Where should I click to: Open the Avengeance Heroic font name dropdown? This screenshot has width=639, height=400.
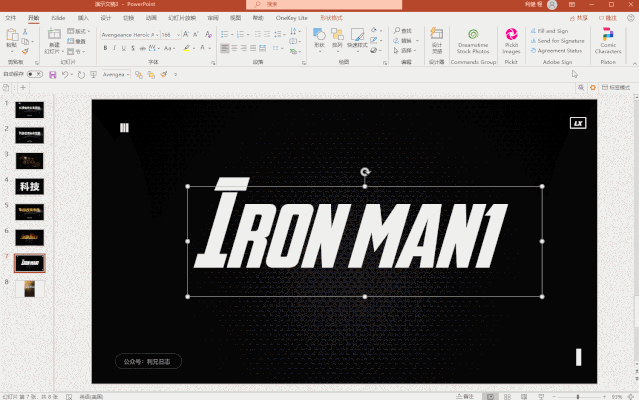156,34
